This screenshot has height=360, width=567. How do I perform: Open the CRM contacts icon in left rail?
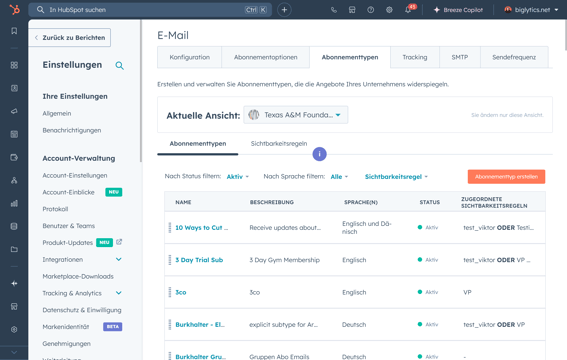(14, 88)
